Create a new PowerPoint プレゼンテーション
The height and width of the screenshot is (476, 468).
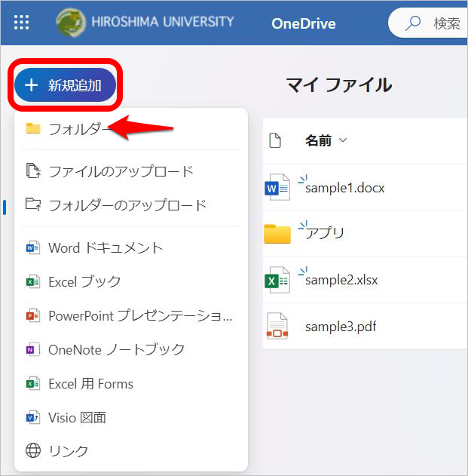coord(140,315)
